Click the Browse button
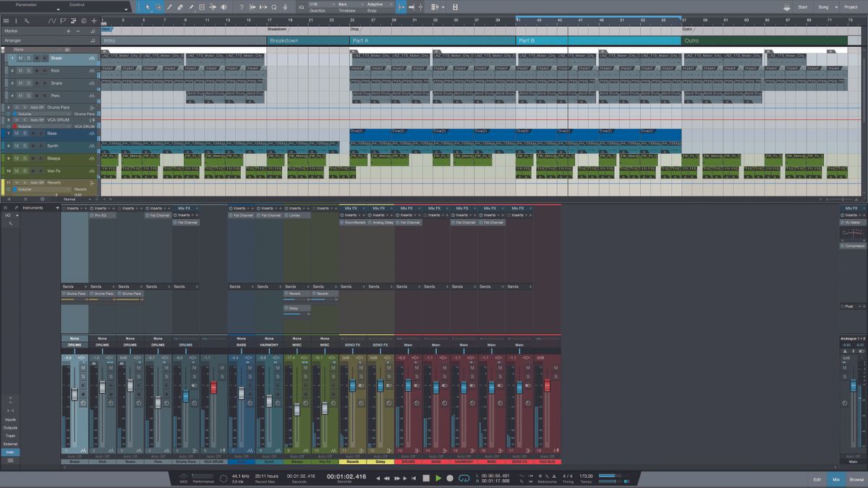The image size is (868, 488). 857,479
